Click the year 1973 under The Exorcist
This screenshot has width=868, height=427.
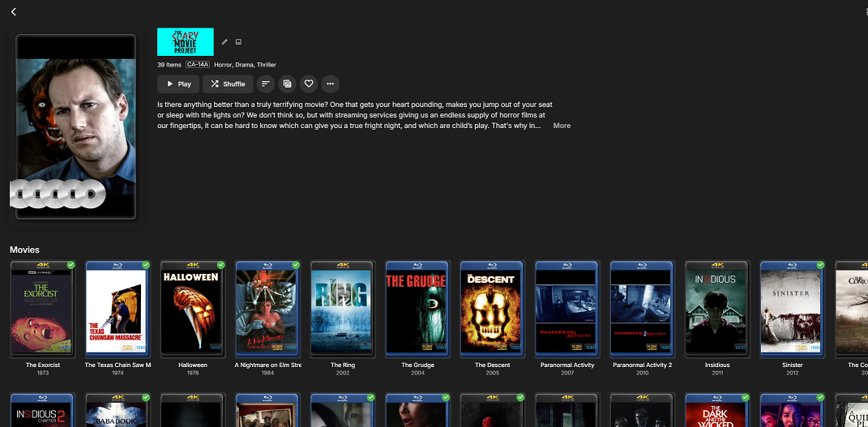pyautogui.click(x=43, y=373)
